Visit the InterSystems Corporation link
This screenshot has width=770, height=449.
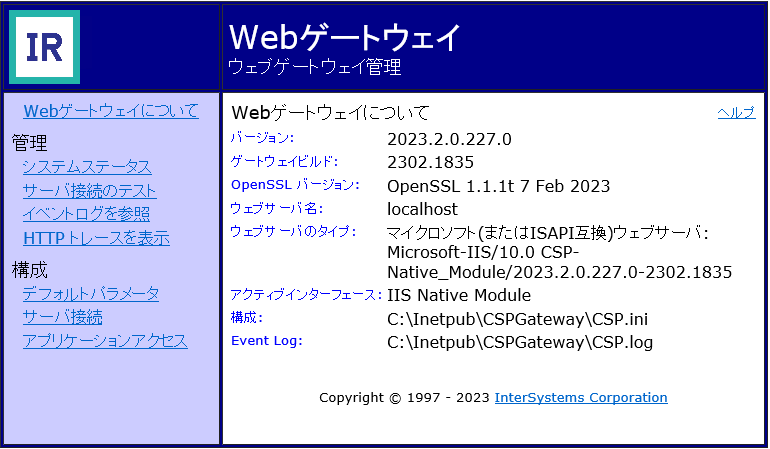(580, 398)
